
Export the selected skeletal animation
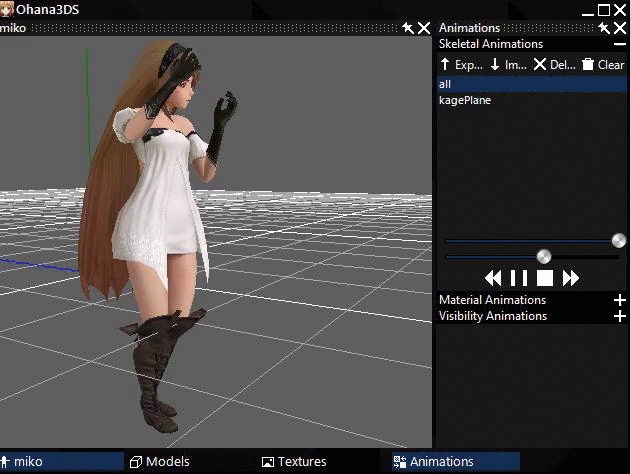point(461,64)
